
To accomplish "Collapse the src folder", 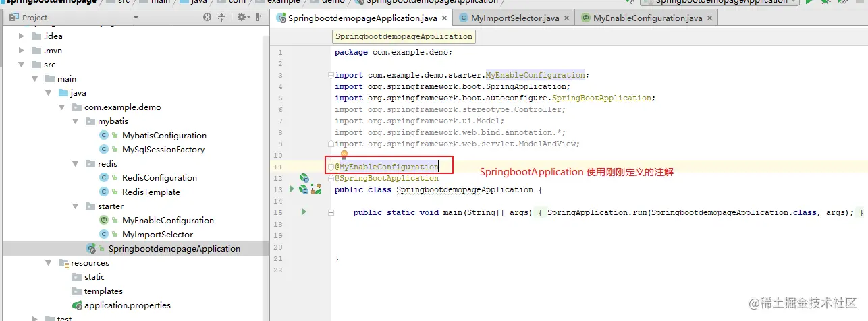I will pyautogui.click(x=21, y=65).
